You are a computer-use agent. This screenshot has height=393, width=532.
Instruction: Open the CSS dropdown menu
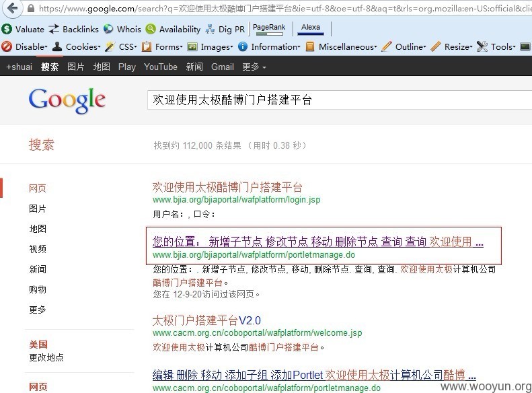pyautogui.click(x=128, y=47)
